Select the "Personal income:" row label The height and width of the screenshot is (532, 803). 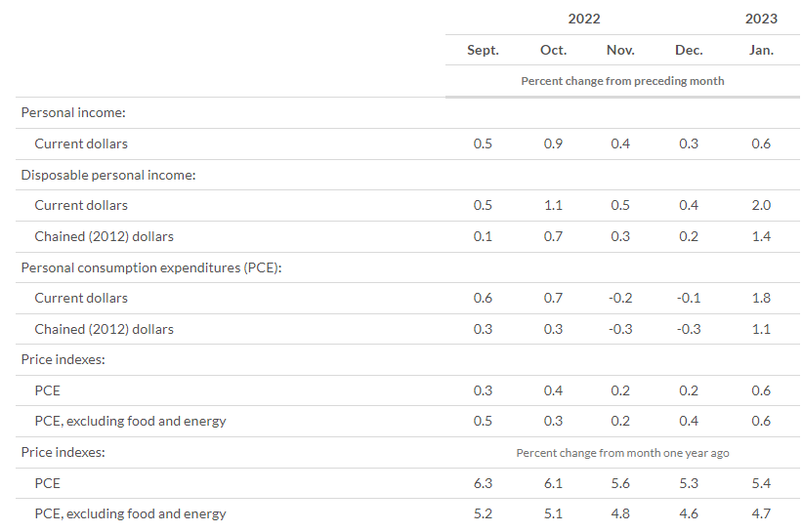click(x=73, y=113)
